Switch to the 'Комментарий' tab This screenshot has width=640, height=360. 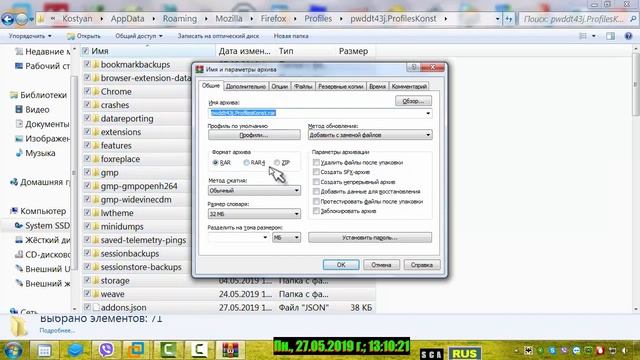[409, 87]
